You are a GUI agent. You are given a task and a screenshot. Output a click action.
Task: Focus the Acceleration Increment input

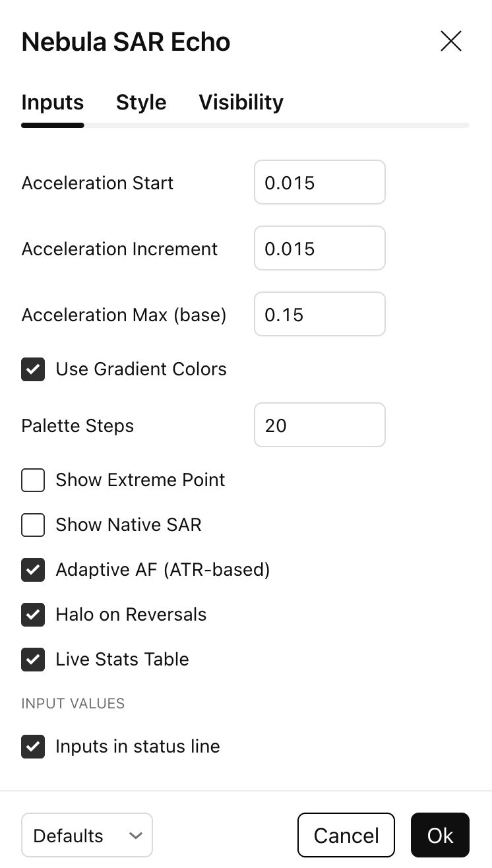320,249
